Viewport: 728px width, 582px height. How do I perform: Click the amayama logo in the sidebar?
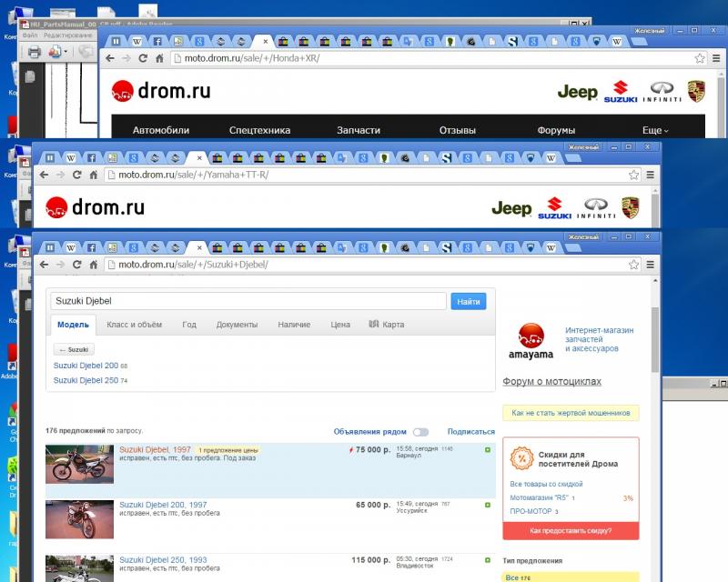(x=531, y=341)
